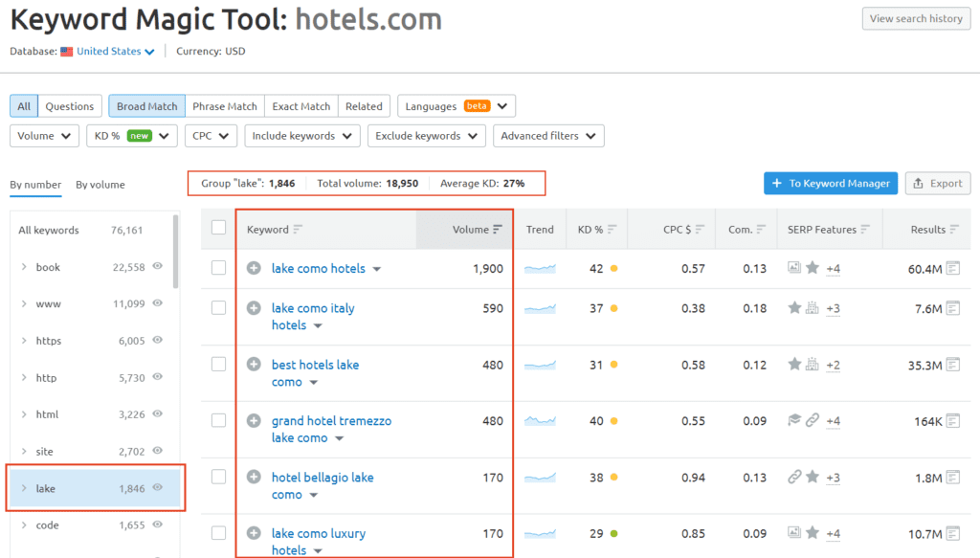Click local pack icon in 'best hotels lake como' row
980x558 pixels.
click(812, 364)
